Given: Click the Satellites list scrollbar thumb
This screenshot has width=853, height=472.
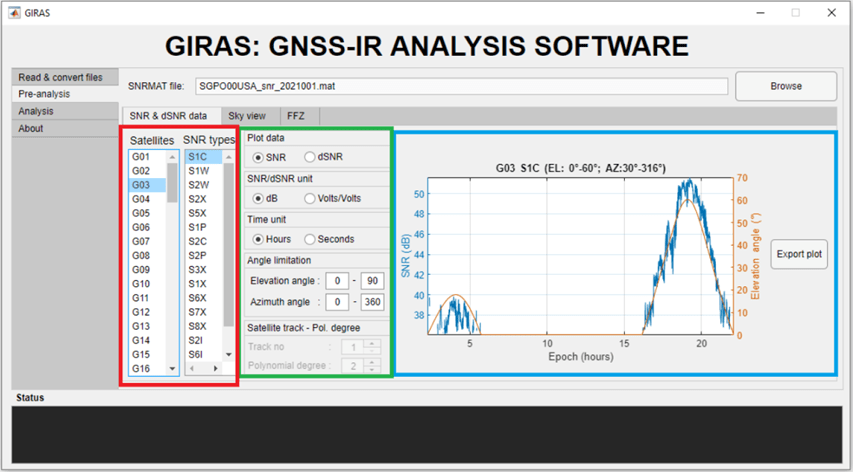Looking at the screenshot, I should point(172,183).
